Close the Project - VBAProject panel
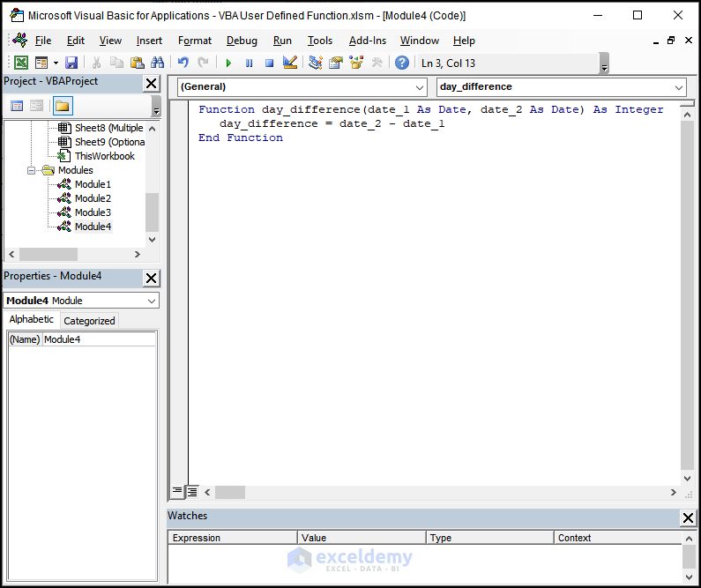Image resolution: width=701 pixels, height=588 pixels. click(x=151, y=84)
